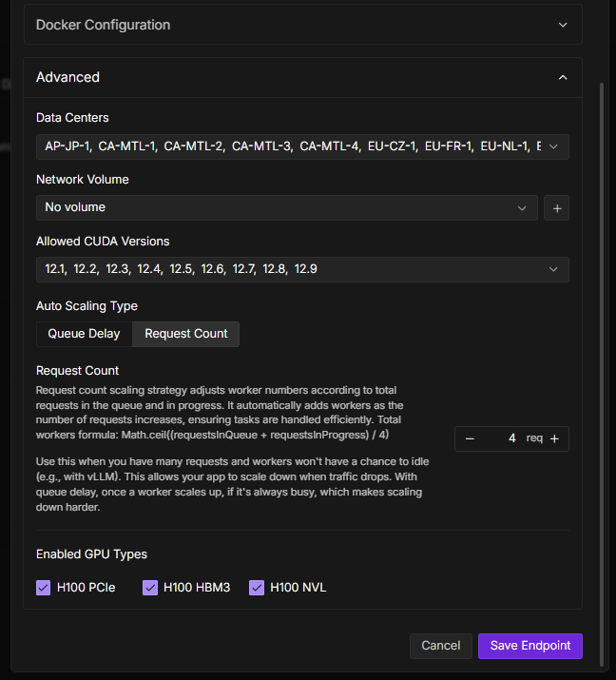Select Request Count auto scaling type

[x=186, y=334]
